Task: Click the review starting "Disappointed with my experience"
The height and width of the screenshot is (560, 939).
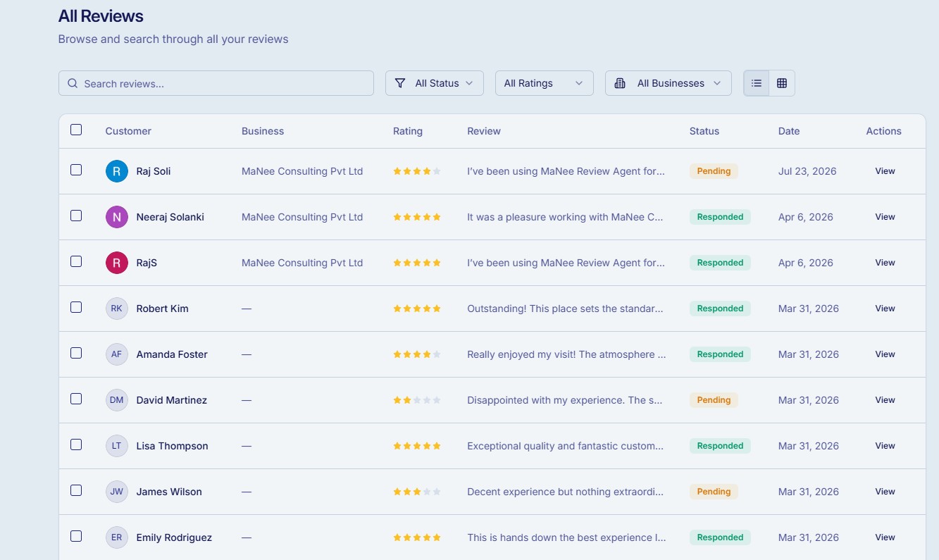Action: coord(565,400)
